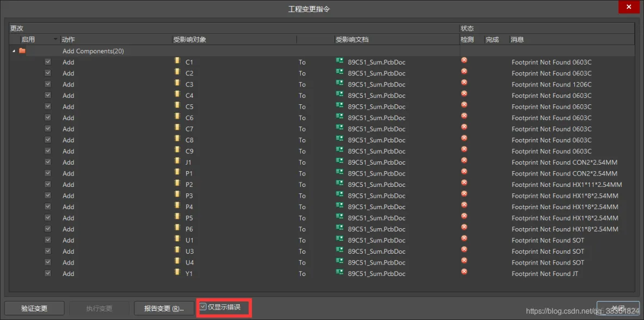
Task: Select the Add Components(20) row label
Action: click(x=93, y=51)
